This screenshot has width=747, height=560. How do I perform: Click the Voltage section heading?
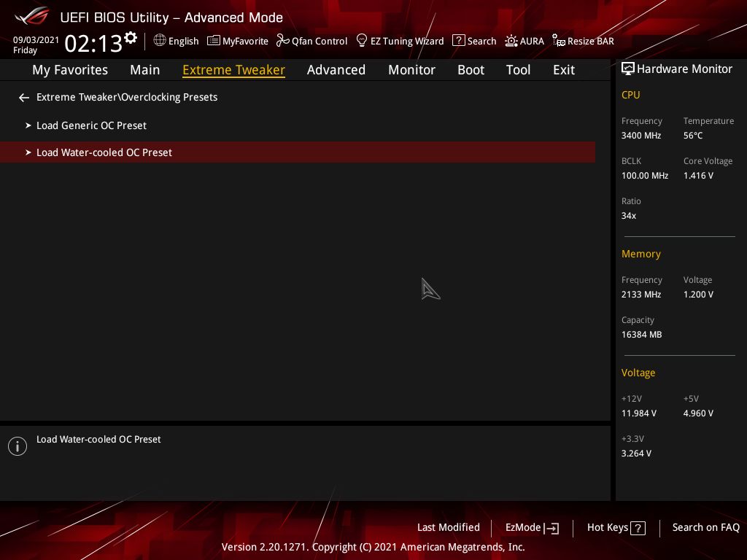point(638,373)
